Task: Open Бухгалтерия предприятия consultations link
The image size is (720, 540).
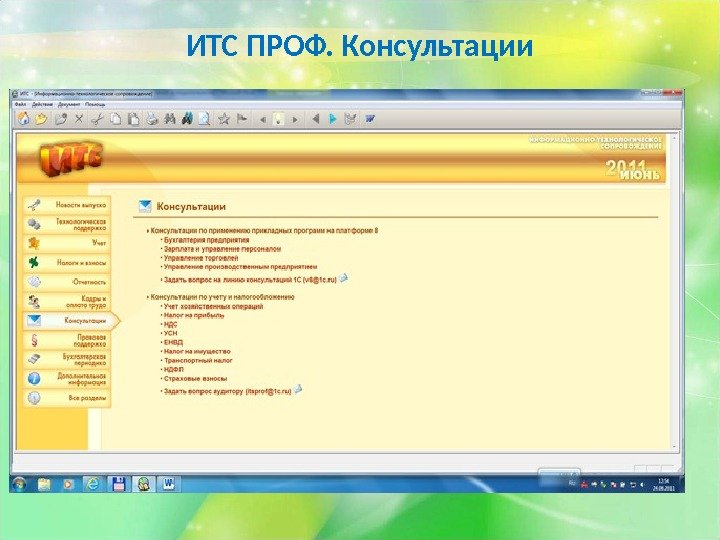Action: 207,240
